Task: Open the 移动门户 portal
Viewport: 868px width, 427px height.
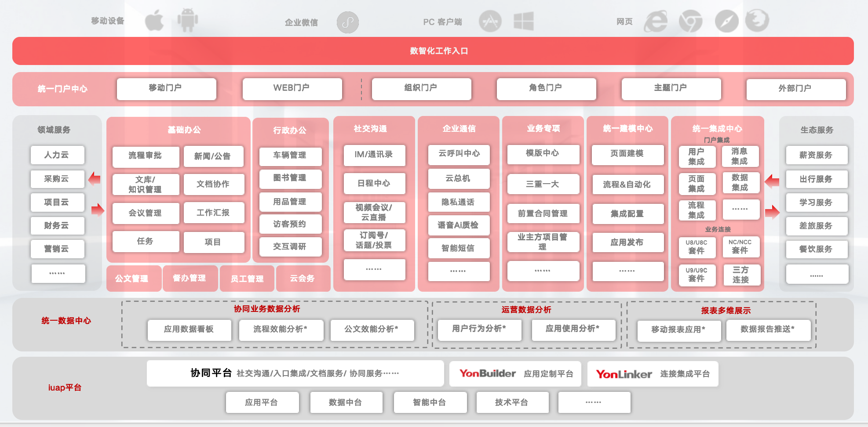Action: coord(166,89)
